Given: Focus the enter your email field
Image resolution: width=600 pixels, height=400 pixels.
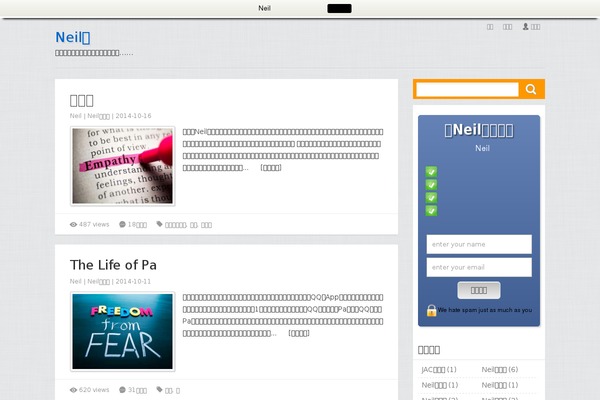Looking at the screenshot, I should coord(479,267).
